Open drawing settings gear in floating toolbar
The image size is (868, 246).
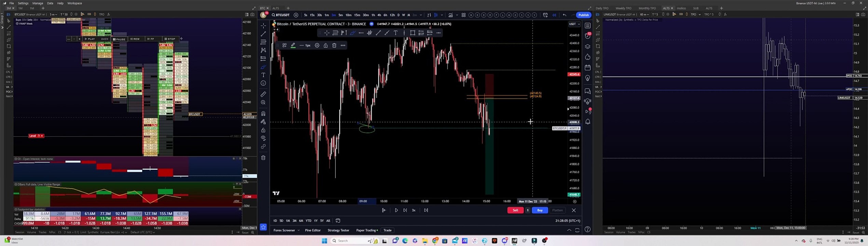click(x=317, y=45)
